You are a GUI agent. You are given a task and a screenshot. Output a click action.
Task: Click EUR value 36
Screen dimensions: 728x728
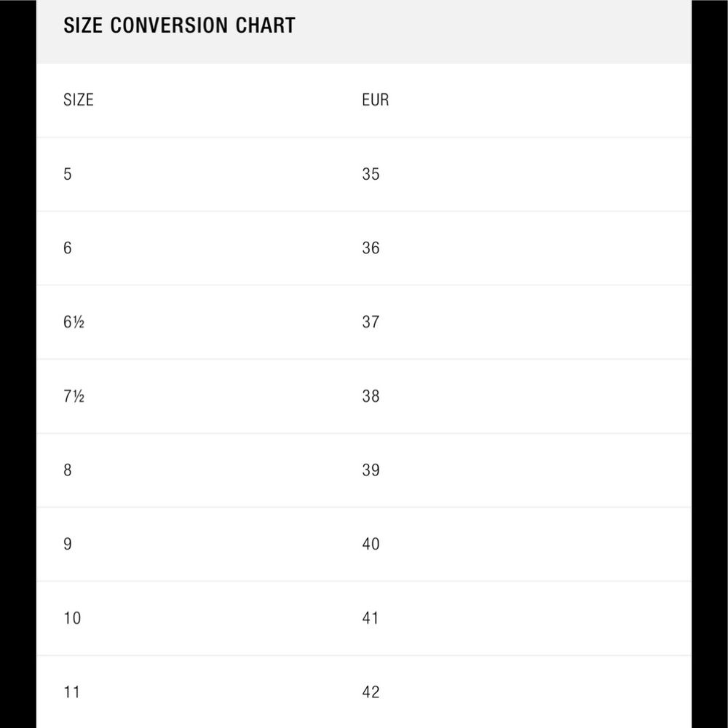click(371, 248)
